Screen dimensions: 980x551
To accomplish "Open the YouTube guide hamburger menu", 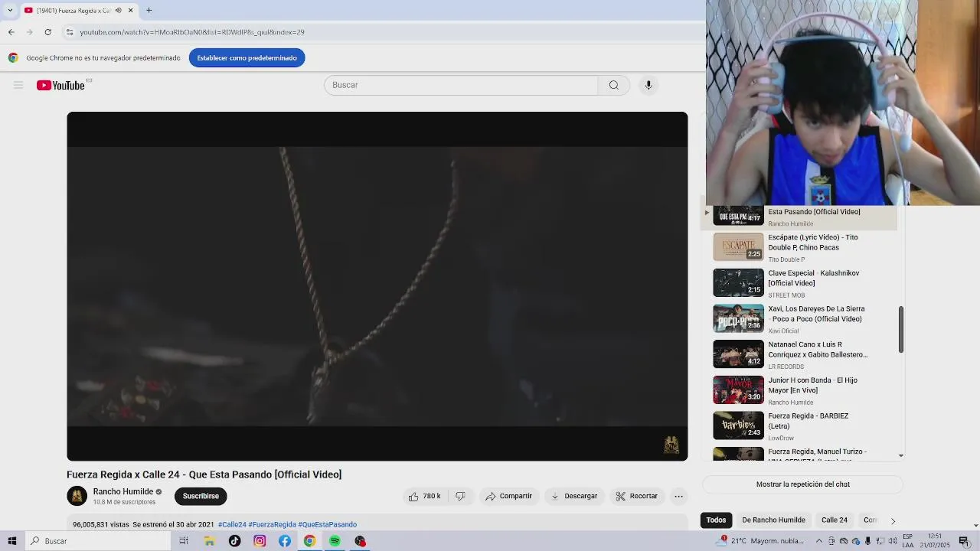I will coord(18,85).
